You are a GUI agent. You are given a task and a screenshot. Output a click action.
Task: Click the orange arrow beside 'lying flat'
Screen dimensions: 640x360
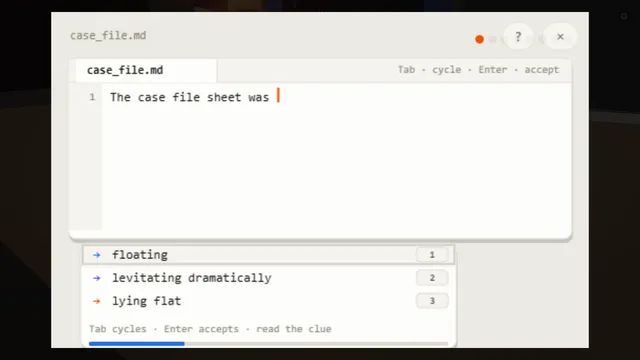click(97, 301)
